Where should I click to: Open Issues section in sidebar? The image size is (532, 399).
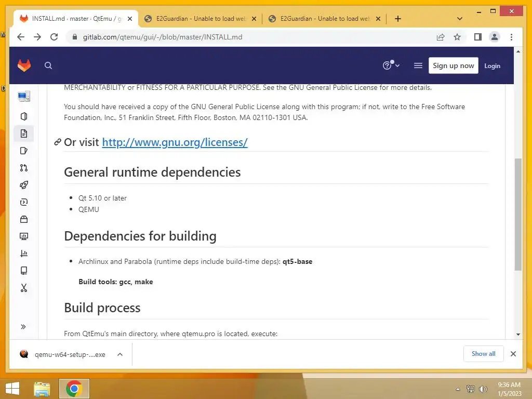click(24, 151)
